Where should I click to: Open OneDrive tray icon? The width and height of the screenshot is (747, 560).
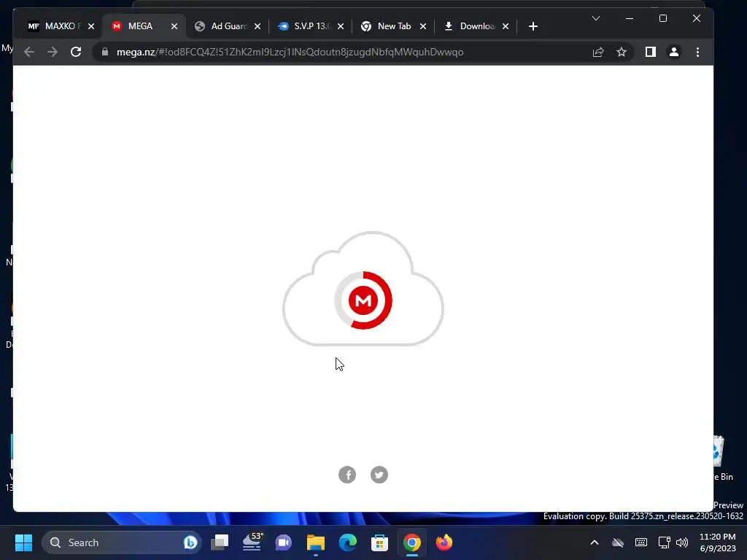618,542
